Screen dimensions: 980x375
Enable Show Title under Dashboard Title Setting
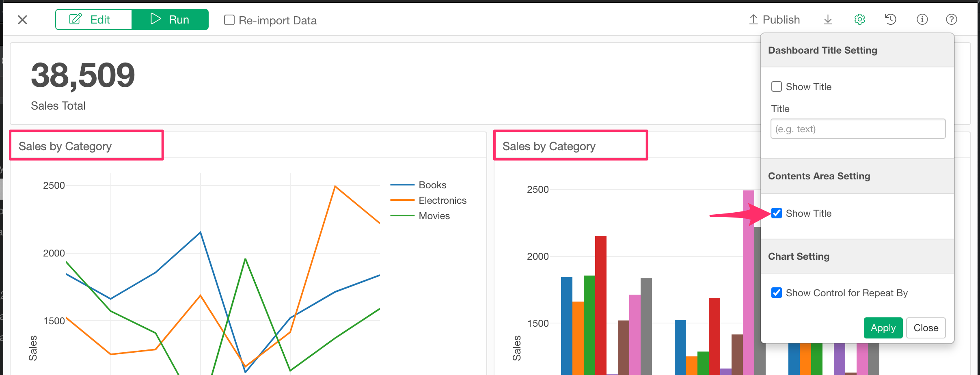(x=777, y=86)
